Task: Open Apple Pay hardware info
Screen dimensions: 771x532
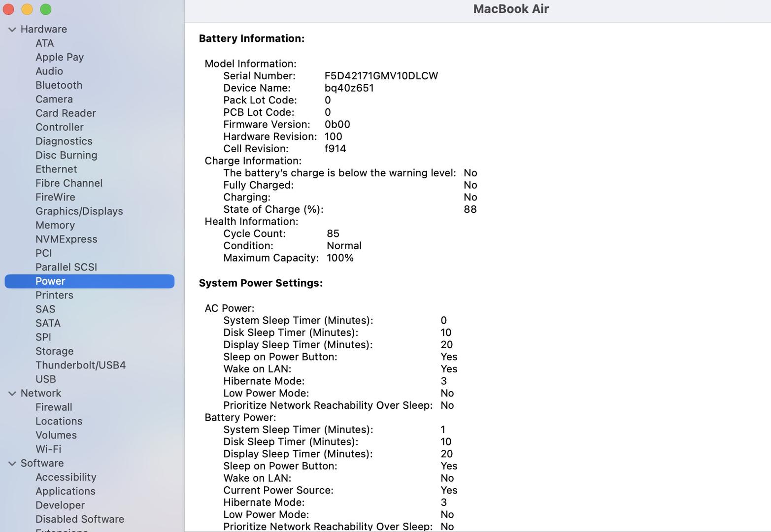Action: (x=60, y=57)
